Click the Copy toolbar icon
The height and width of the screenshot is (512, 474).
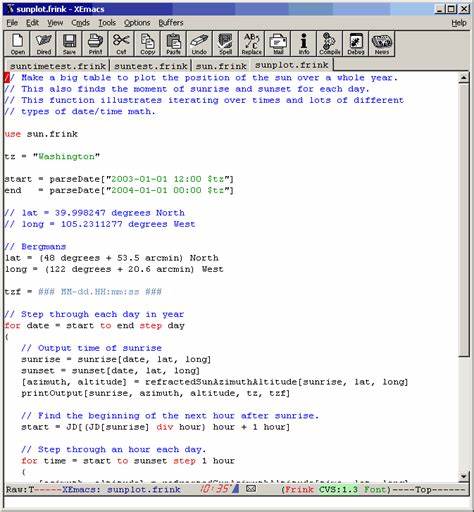(147, 44)
